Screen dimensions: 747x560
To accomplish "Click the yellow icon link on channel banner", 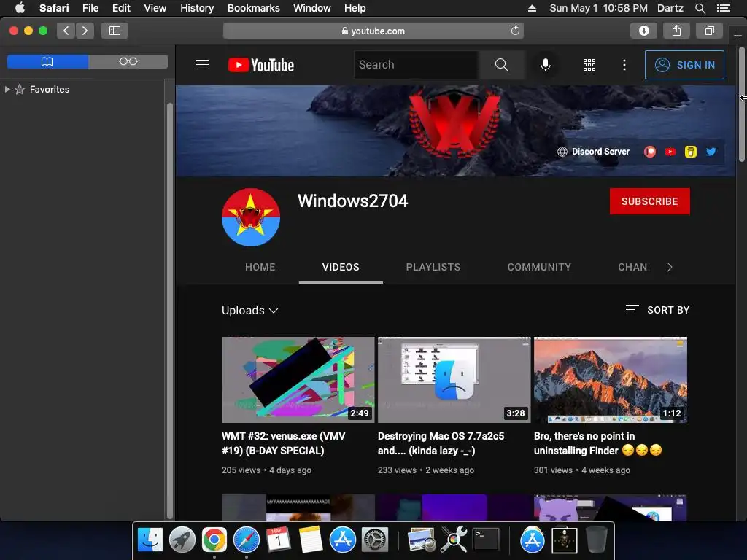I will click(x=690, y=152).
